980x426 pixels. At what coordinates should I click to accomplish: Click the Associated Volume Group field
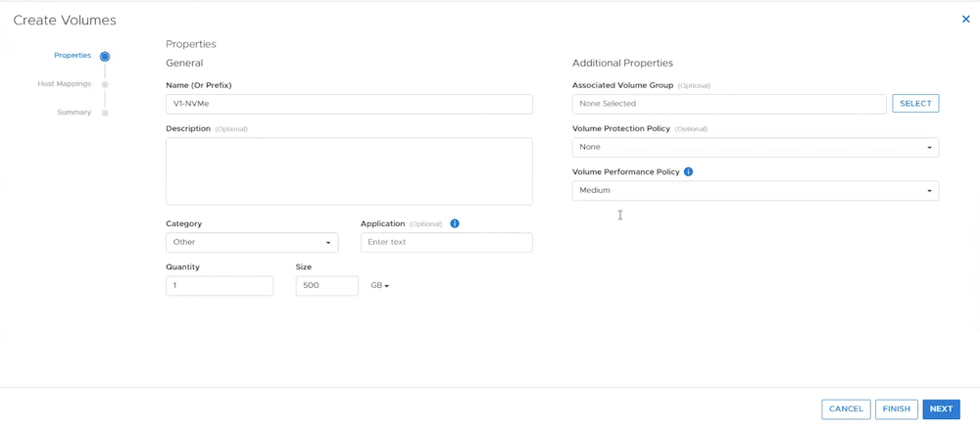[x=729, y=105]
